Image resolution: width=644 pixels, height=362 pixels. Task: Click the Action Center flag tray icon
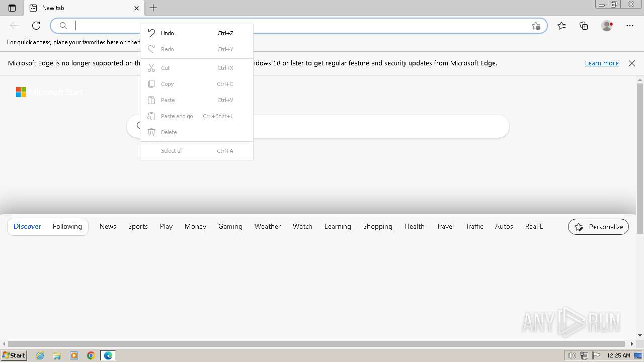pyautogui.click(x=596, y=355)
